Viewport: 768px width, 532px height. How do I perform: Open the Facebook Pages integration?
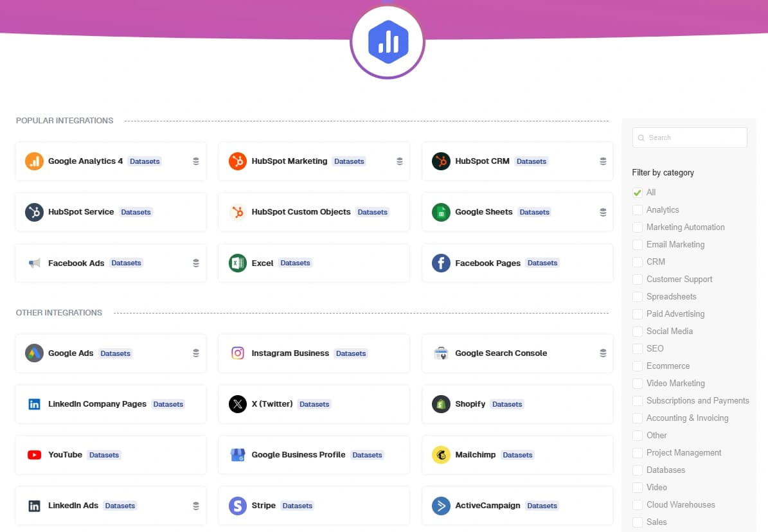click(x=517, y=263)
